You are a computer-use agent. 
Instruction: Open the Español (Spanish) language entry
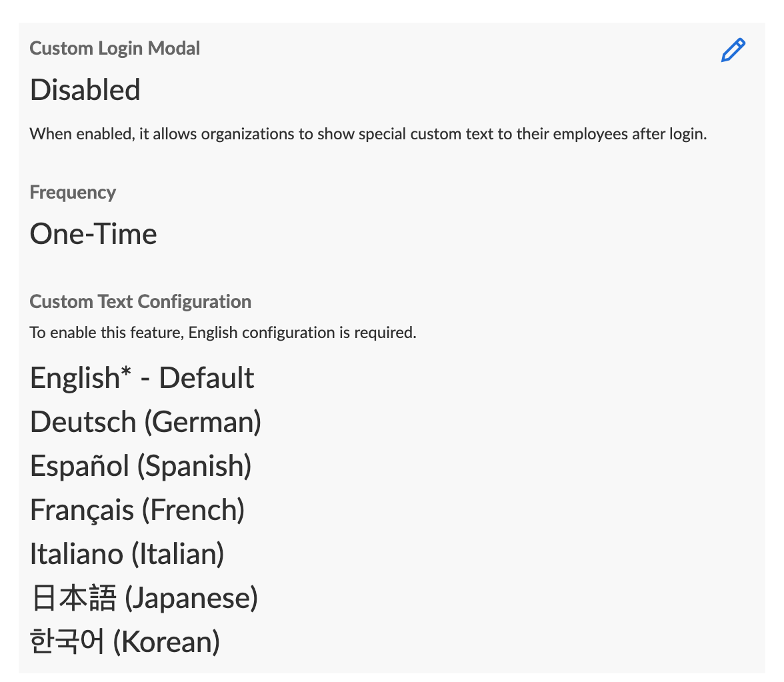tap(141, 466)
